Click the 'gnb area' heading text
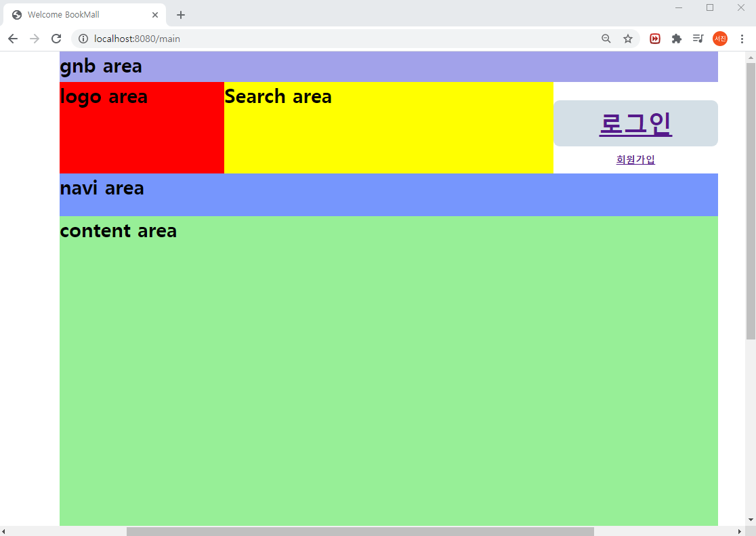Viewport: 756px width, 536px height. [x=101, y=66]
